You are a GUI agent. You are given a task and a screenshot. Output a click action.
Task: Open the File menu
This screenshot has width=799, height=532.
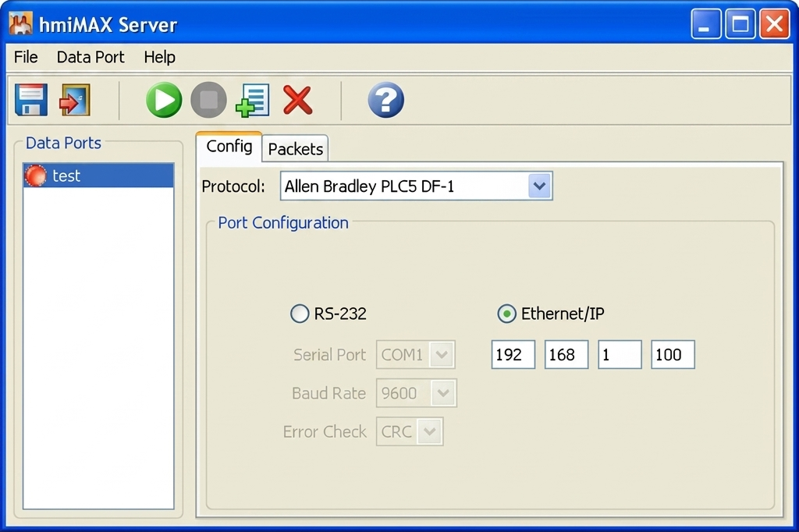click(26, 57)
